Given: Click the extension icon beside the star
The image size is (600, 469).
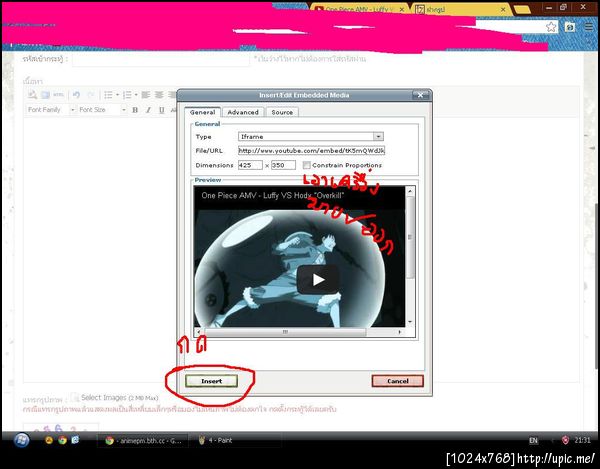Looking at the screenshot, I should 570,27.
